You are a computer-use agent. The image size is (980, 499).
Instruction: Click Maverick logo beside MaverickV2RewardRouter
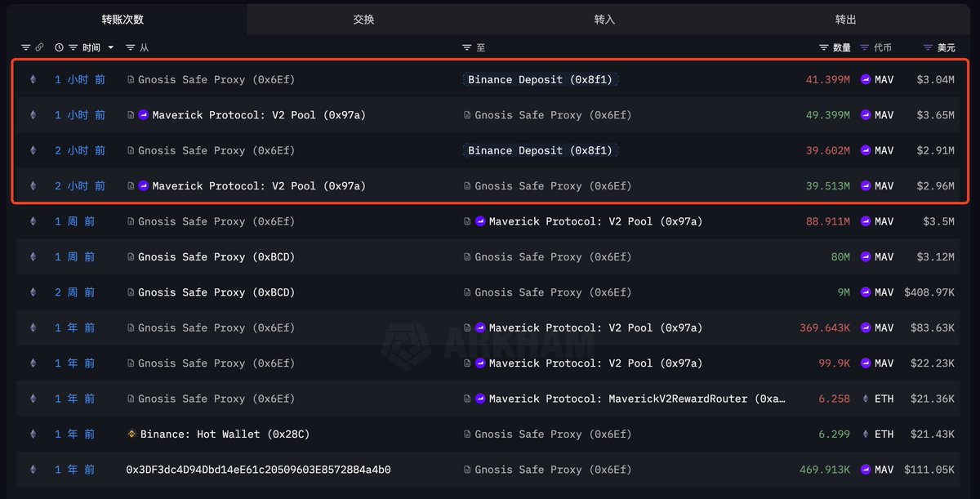[480, 399]
